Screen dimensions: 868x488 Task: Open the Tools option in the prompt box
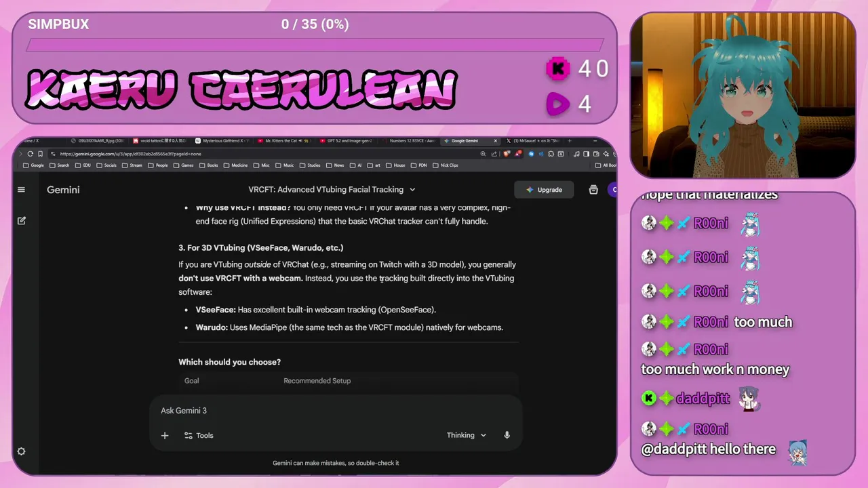coord(199,435)
